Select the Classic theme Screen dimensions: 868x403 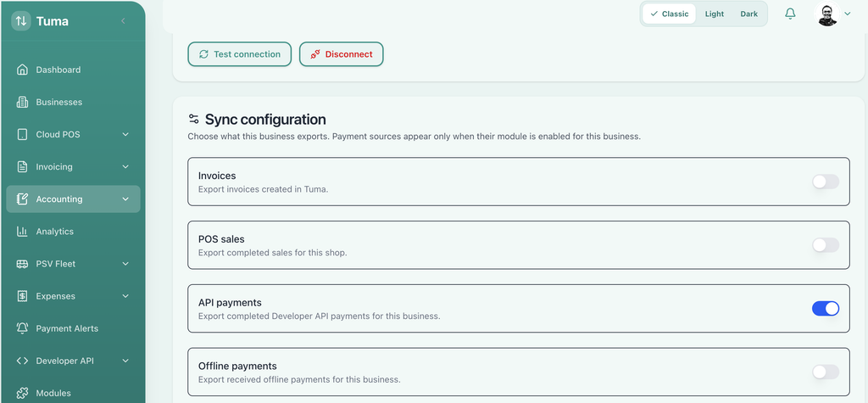[x=669, y=14]
